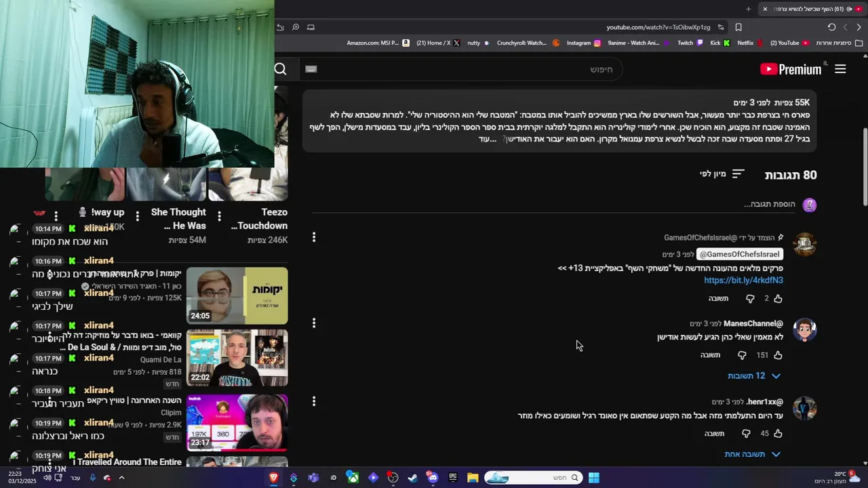This screenshot has width=868, height=488.
Task: Like the ManesChannel comment with 151 likes
Action: pyautogui.click(x=778, y=355)
